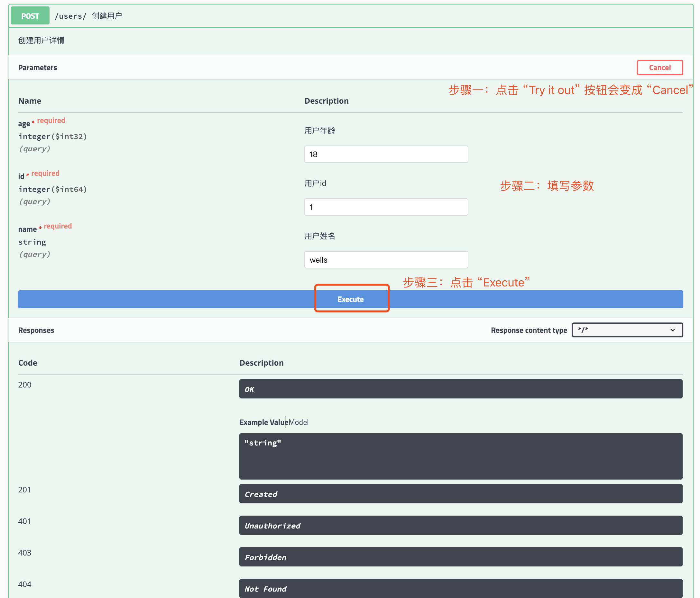Viewport: 700px width, 598px height.
Task: Click the dropdown chevron arrow icon
Action: [x=672, y=330]
